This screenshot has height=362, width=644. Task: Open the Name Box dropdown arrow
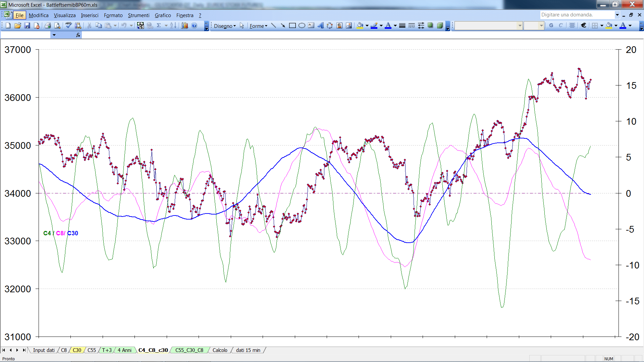point(54,35)
